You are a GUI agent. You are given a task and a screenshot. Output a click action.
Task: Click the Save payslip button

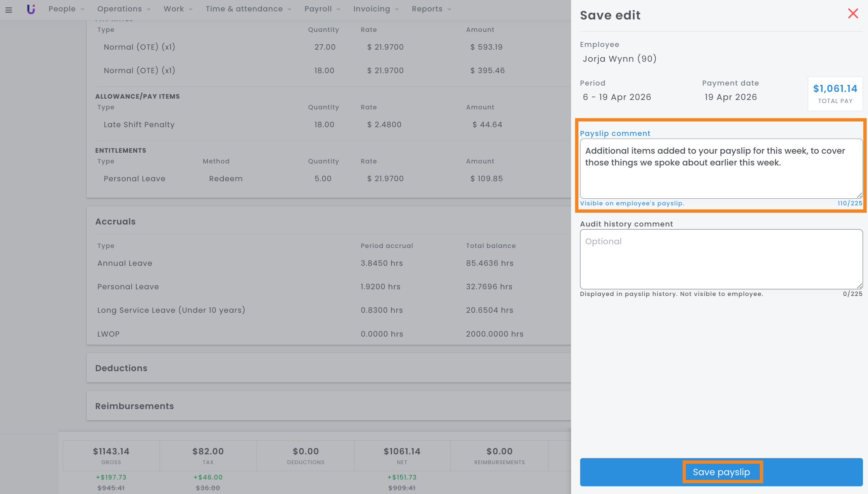[721, 472]
